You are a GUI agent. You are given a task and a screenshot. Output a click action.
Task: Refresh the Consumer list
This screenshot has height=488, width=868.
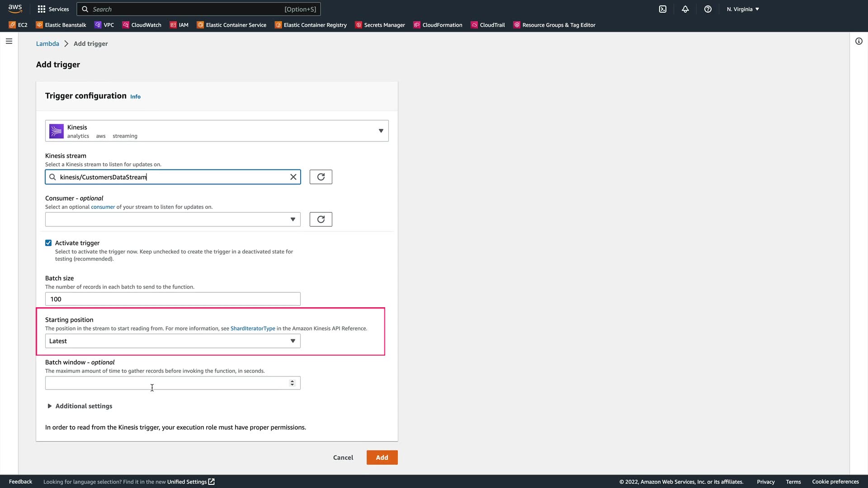321,219
